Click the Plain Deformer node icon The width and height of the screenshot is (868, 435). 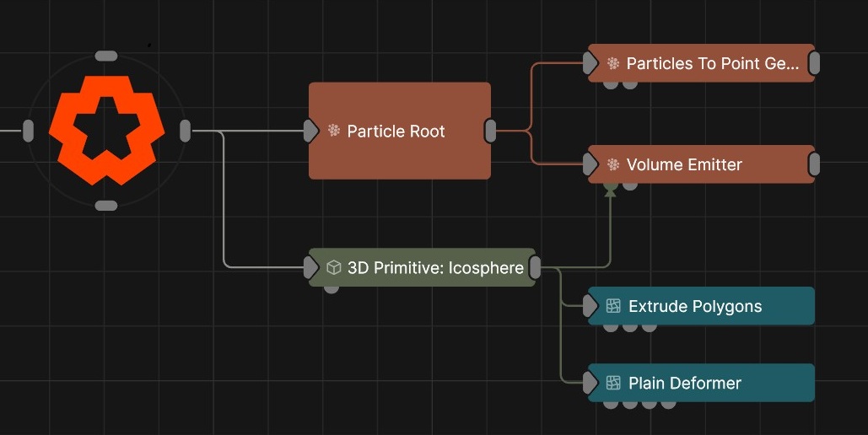(613, 383)
